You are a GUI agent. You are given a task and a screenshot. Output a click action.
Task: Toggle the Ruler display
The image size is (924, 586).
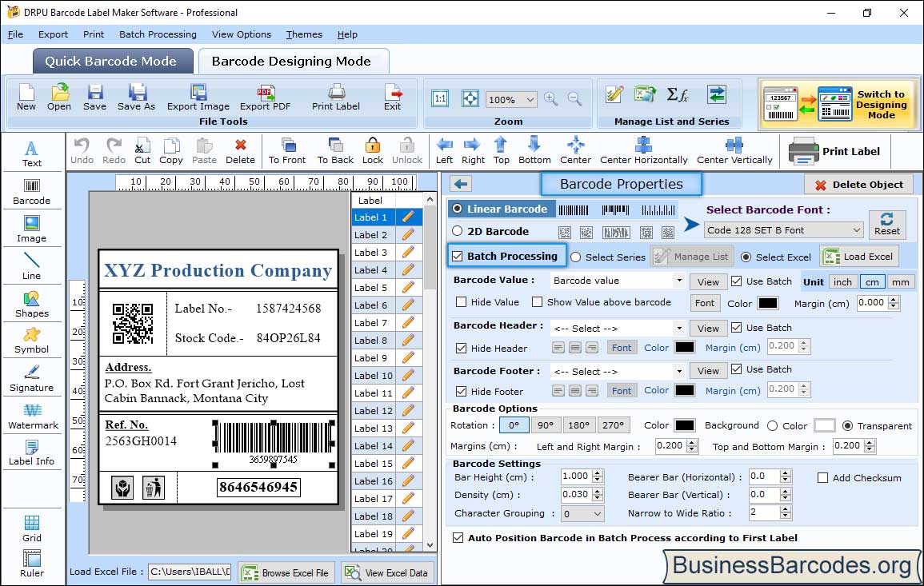pyautogui.click(x=32, y=564)
